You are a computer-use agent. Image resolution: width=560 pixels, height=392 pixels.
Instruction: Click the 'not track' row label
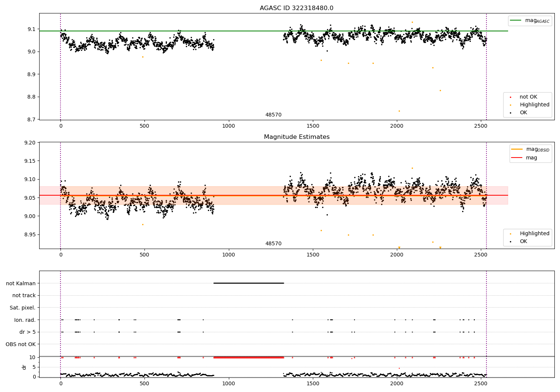[24, 296]
